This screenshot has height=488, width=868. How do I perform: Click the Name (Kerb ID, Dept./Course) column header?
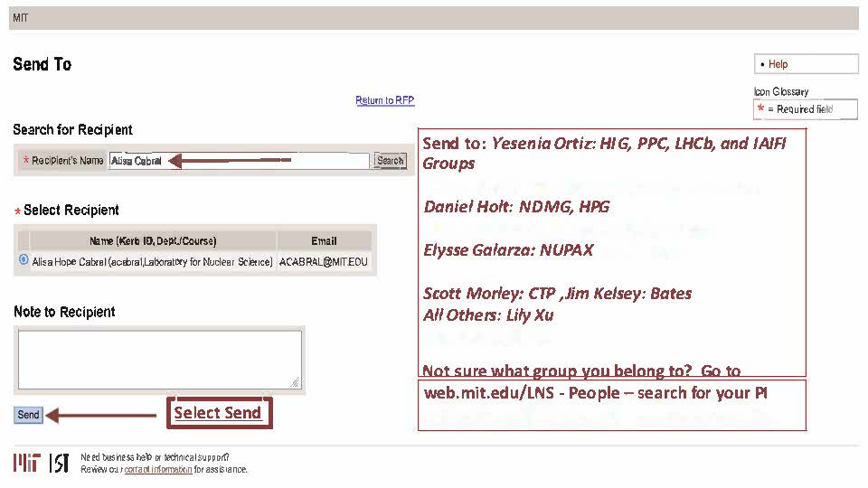coord(153,240)
